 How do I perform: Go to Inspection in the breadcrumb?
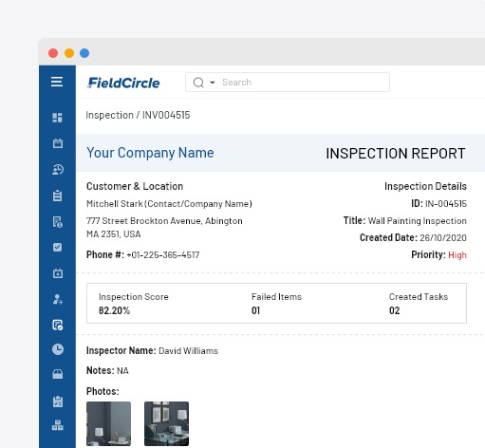109,115
